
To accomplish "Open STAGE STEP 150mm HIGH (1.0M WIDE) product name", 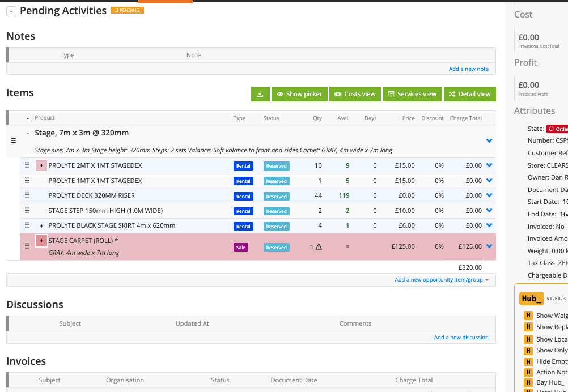I will pyautogui.click(x=105, y=211).
